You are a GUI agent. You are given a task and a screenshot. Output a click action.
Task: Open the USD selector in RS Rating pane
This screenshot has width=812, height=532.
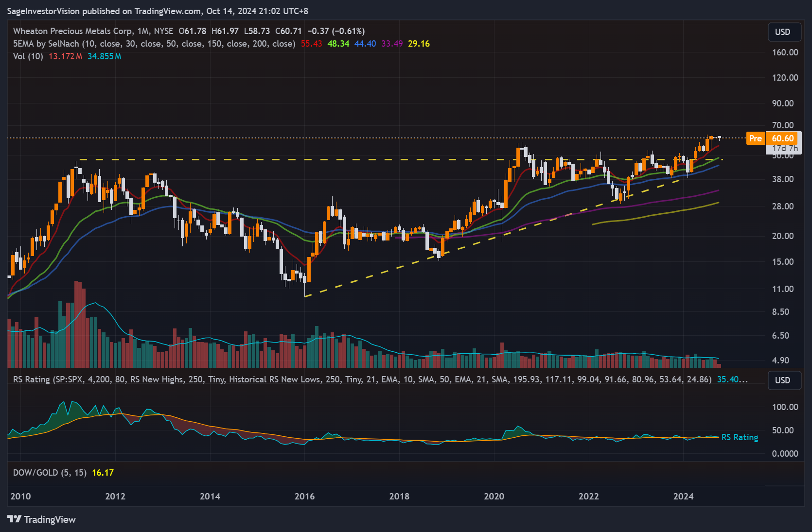784,380
